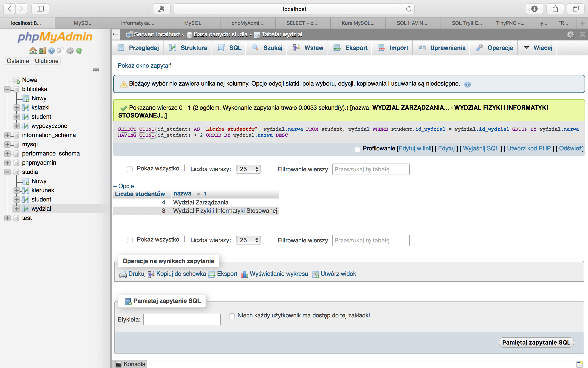Click Wyjaśnij SQL link
The width and height of the screenshot is (588, 368).
(x=481, y=149)
